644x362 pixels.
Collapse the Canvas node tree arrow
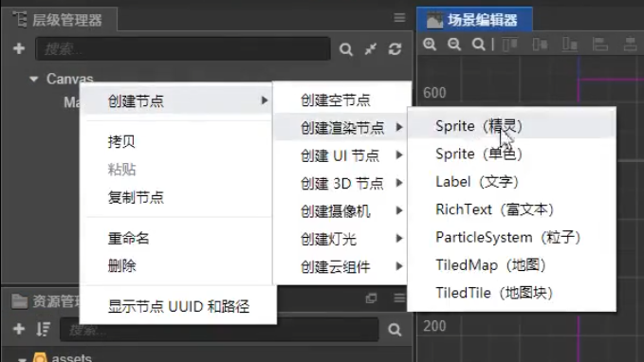click(34, 79)
